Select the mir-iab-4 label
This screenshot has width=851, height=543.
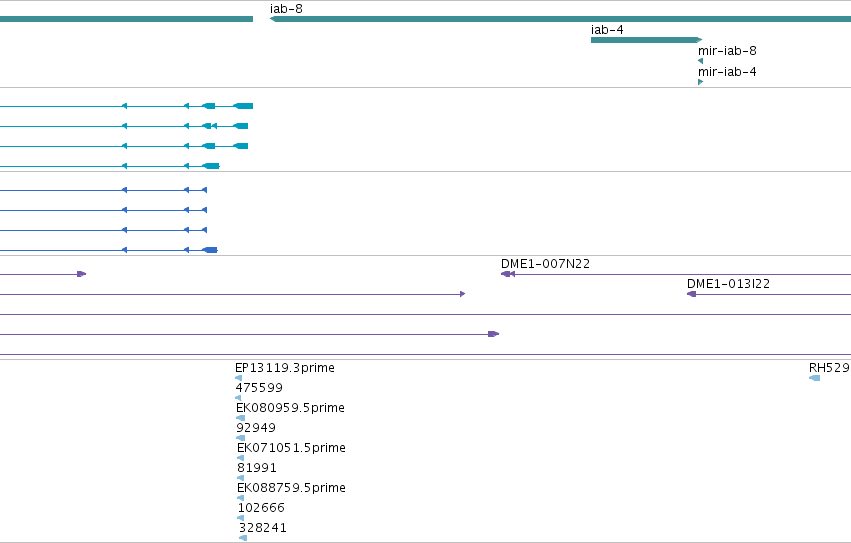727,71
